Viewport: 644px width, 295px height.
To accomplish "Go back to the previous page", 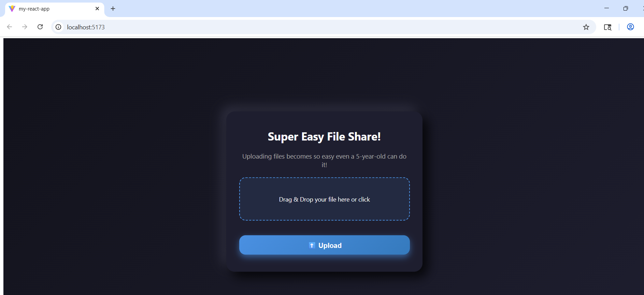I will click(10, 27).
